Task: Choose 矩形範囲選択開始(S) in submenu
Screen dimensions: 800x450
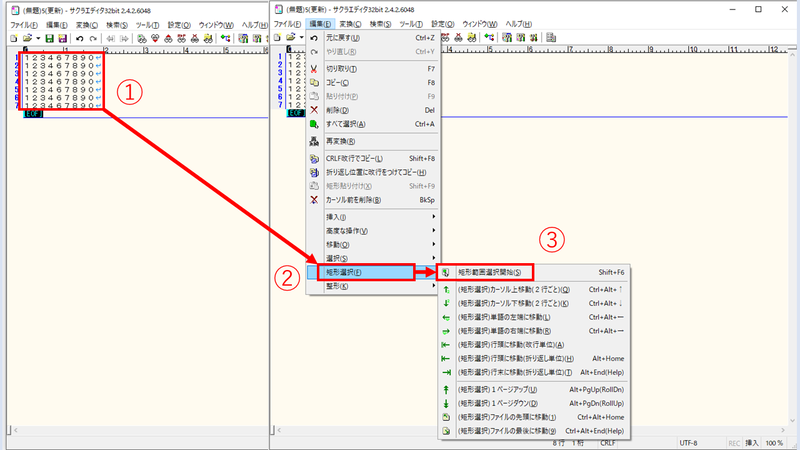Action: (x=534, y=272)
